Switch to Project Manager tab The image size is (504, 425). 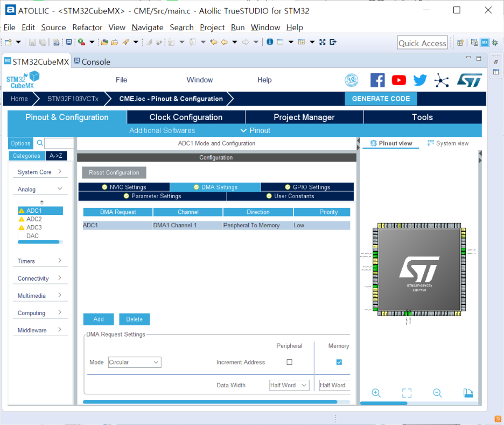304,117
